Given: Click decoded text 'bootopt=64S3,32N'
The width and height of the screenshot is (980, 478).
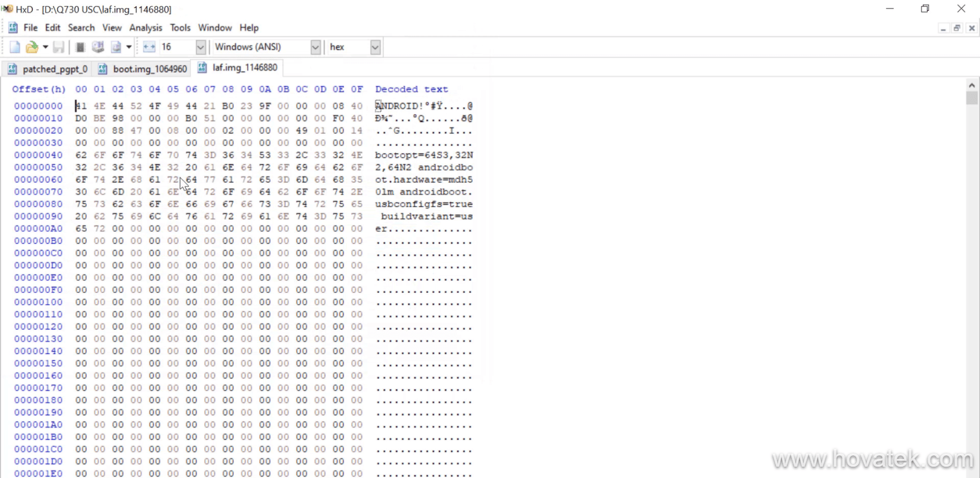Looking at the screenshot, I should [424, 155].
